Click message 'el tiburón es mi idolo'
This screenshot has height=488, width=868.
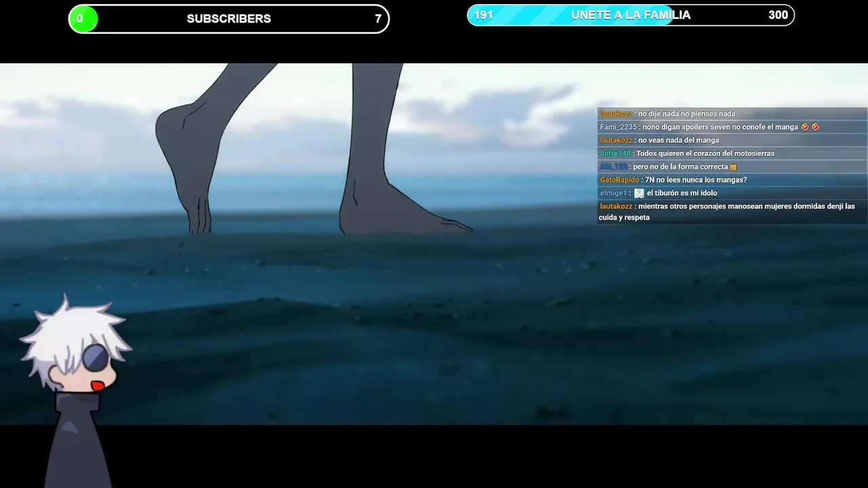682,193
